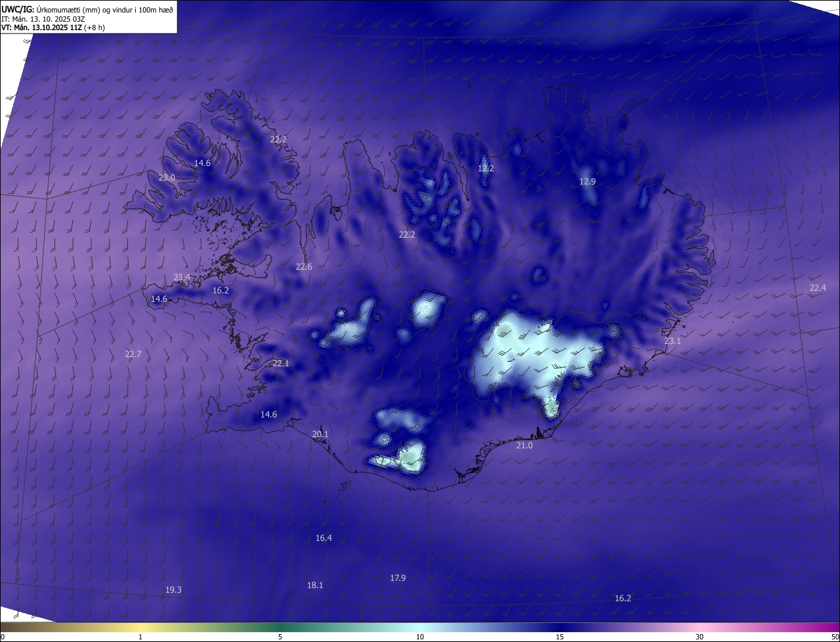Pick the 23.1 value label
The height and width of the screenshot is (642, 840).
point(673,341)
